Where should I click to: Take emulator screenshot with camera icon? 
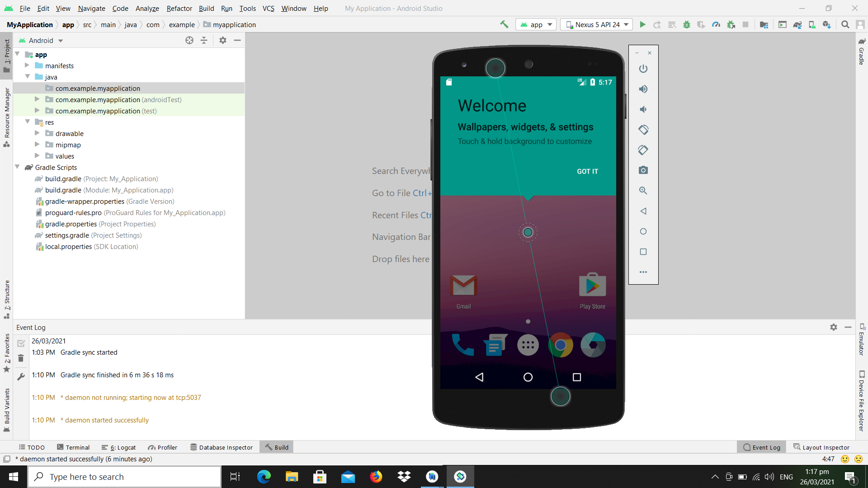tap(643, 170)
